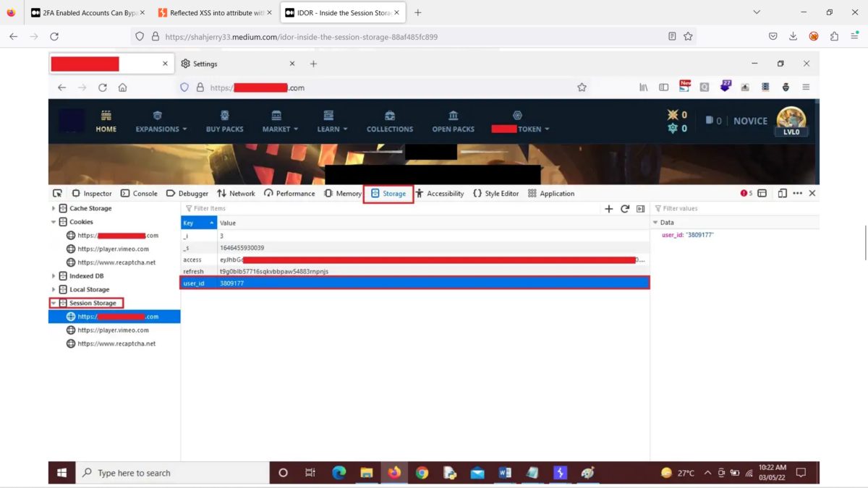Switch to the Reflected XSS browser tab
This screenshot has height=488, width=868.
[x=215, y=12]
